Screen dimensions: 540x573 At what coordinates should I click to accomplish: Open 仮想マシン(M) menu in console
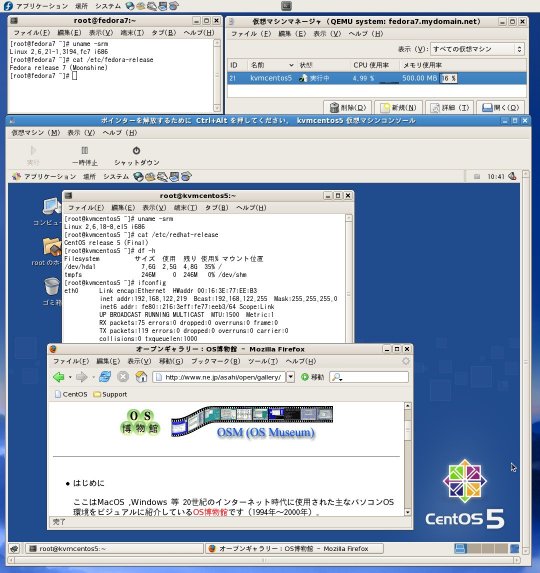pyautogui.click(x=35, y=133)
